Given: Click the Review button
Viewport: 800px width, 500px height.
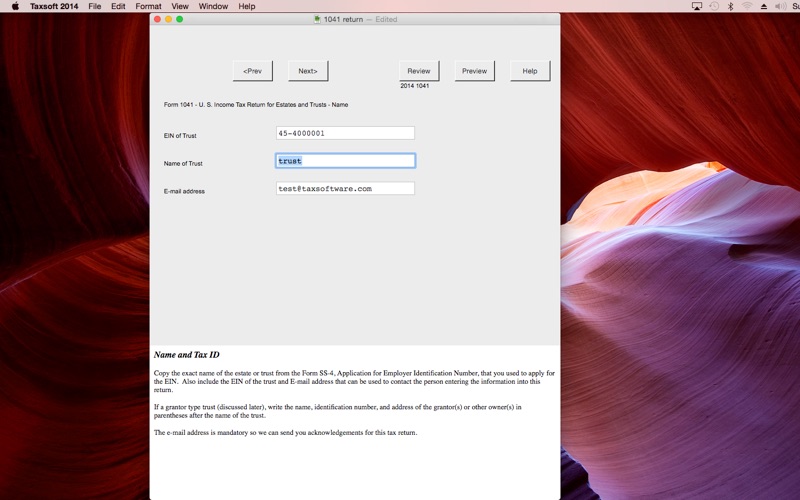Looking at the screenshot, I should pyautogui.click(x=419, y=71).
